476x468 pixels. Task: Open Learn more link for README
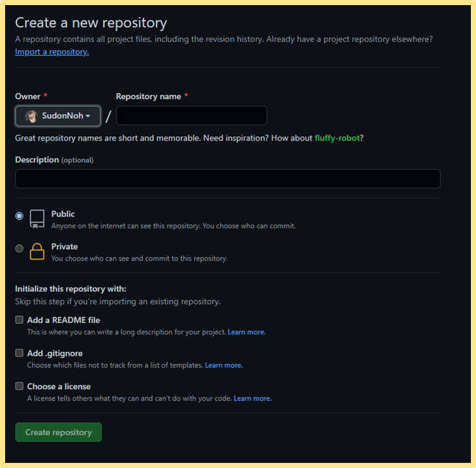(x=246, y=332)
